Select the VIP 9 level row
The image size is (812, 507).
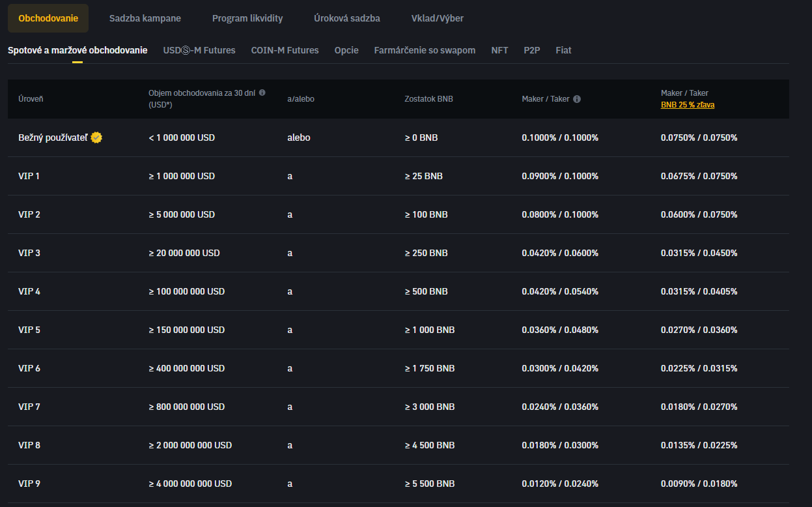click(29, 484)
